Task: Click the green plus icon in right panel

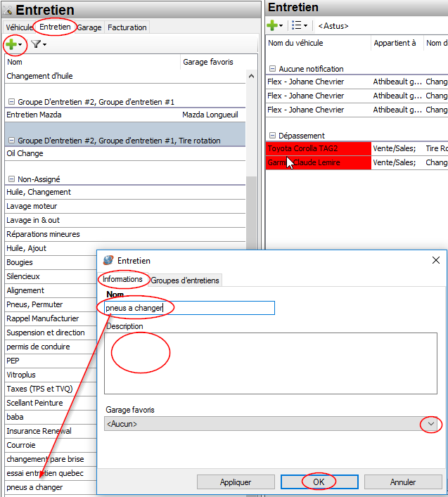Action: point(273,26)
